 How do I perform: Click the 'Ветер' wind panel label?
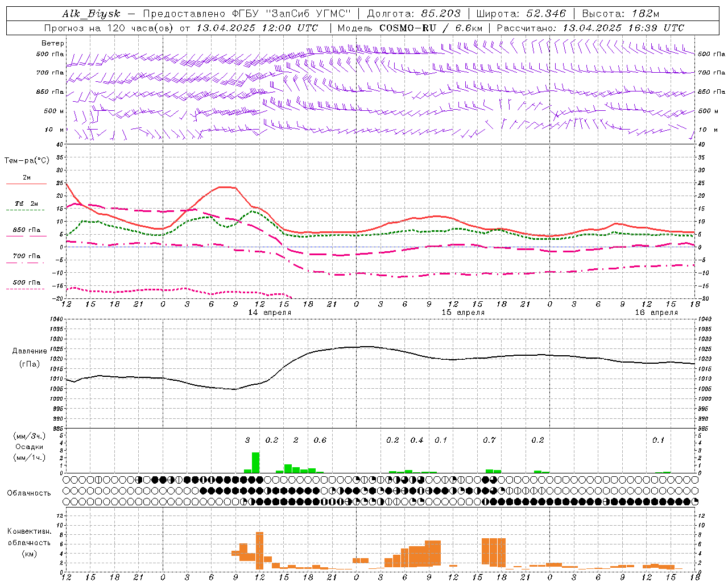click(x=53, y=43)
